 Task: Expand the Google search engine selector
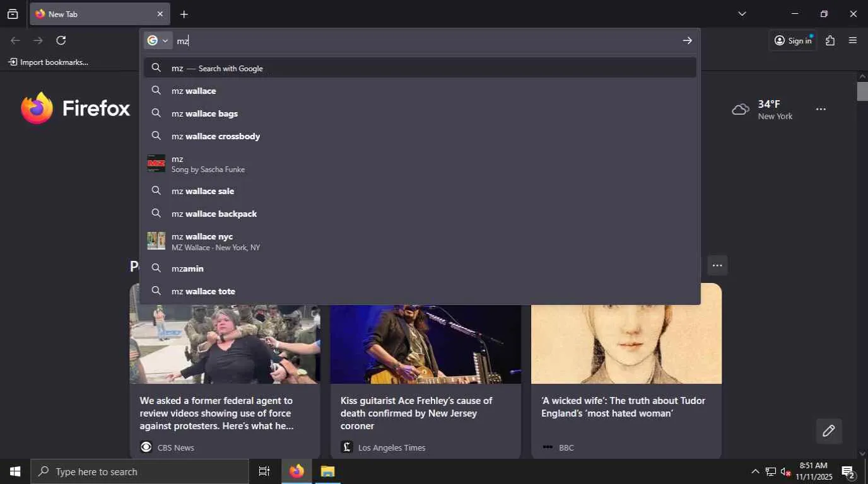[x=158, y=40]
